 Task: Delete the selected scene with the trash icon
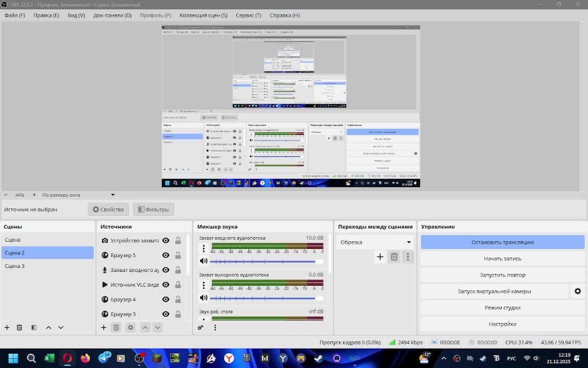pyautogui.click(x=19, y=327)
